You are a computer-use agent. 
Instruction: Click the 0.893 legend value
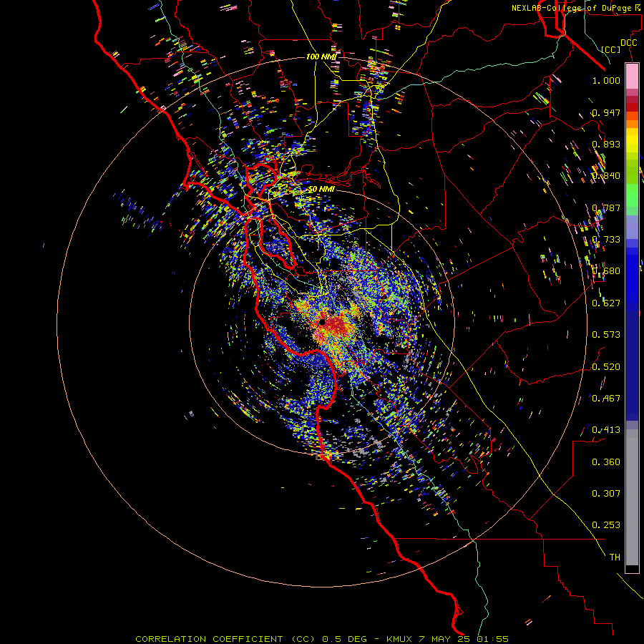pos(606,144)
